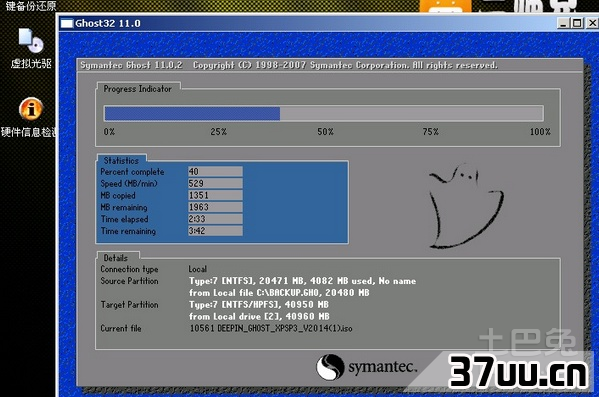Click the MB copied label
Viewport: 599px width, 397px height.
118,195
